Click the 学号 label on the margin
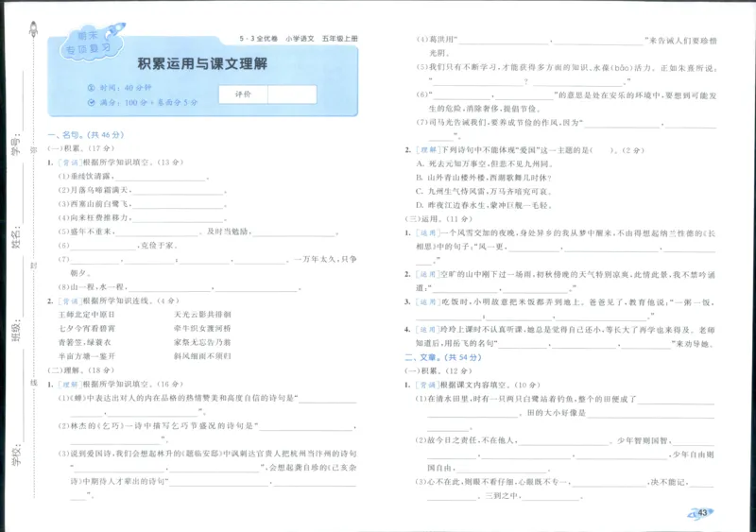Screen dimensions: 756x532 [17, 146]
